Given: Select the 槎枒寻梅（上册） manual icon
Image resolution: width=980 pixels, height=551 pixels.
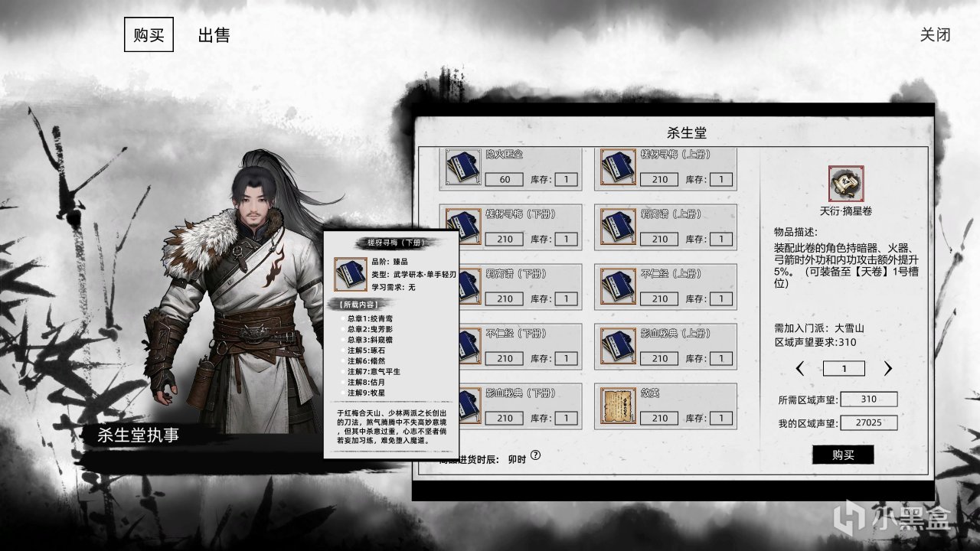Looking at the screenshot, I should (x=617, y=168).
